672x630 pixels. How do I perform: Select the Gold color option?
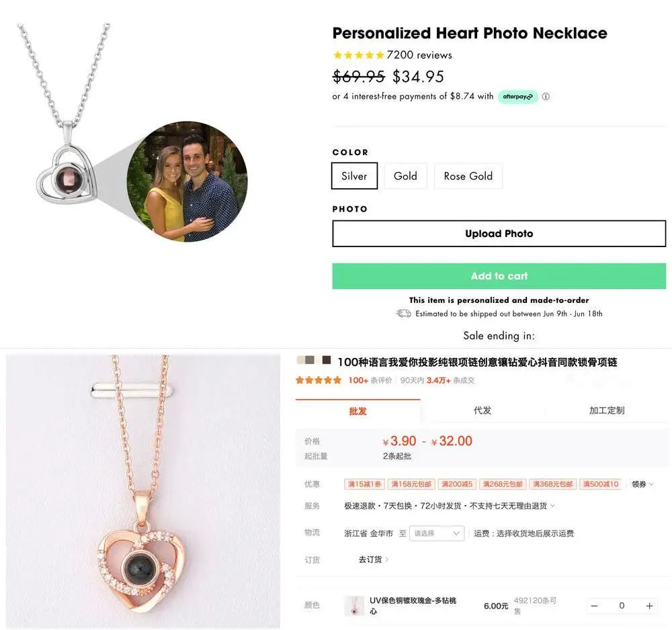405,176
